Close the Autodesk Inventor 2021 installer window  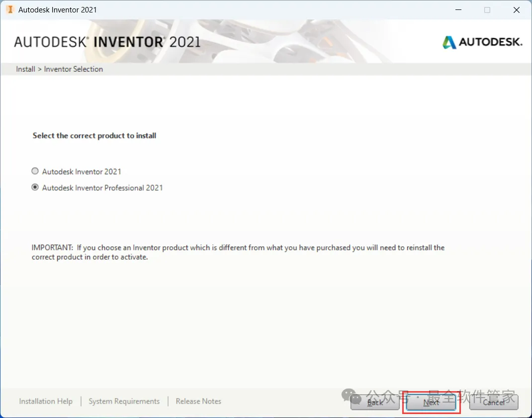tap(517, 10)
